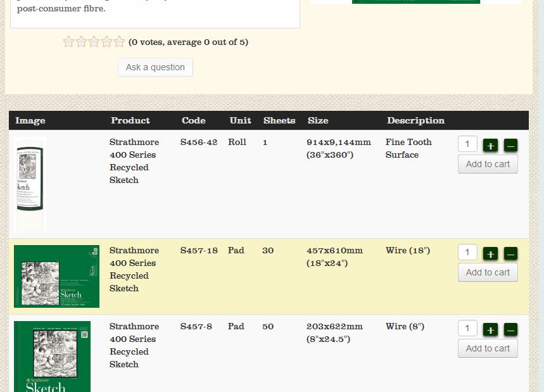Select product code S457-8
Image resolution: width=544 pixels, height=392 pixels.
pyautogui.click(x=196, y=326)
